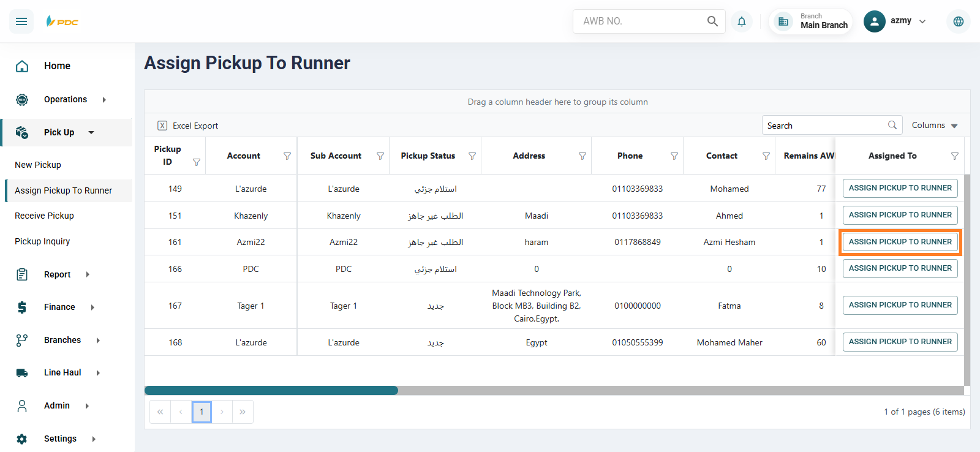This screenshot has height=452, width=980.
Task: Click the horizontal scrollbar thumb
Action: (271, 390)
